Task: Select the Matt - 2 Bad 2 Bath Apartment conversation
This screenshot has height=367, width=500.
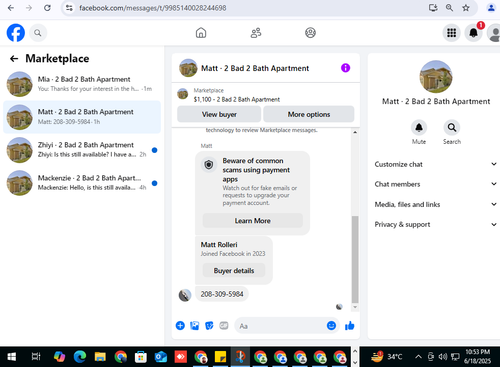Action: (x=82, y=117)
